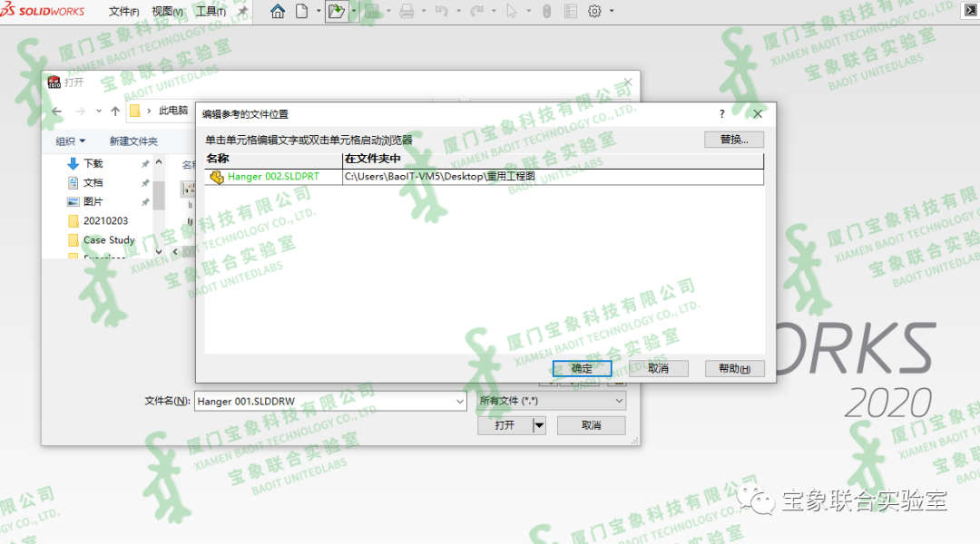
Task: Click 取消 in the Open dialog
Action: pos(592,425)
